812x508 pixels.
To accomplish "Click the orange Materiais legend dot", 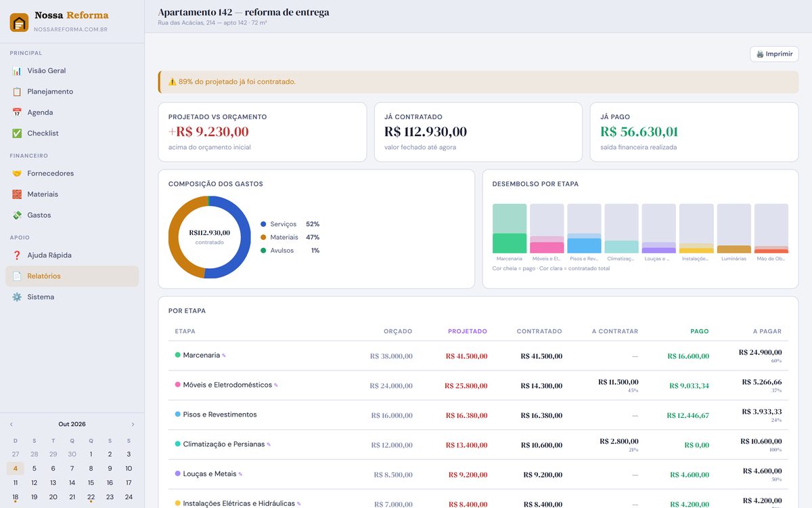I will click(x=263, y=238).
